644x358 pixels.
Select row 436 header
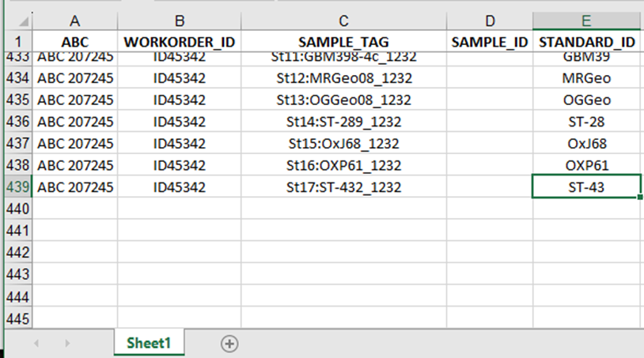(17, 122)
